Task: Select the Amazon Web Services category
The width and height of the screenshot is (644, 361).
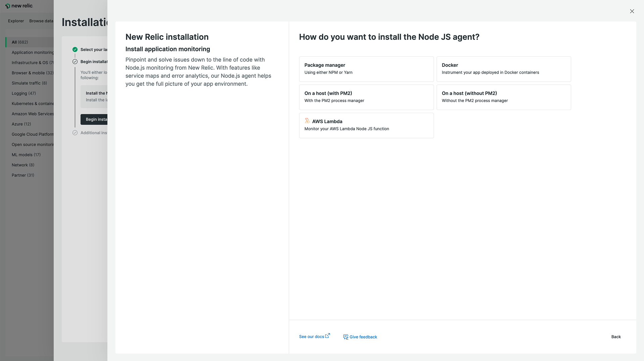Action: tap(33, 114)
